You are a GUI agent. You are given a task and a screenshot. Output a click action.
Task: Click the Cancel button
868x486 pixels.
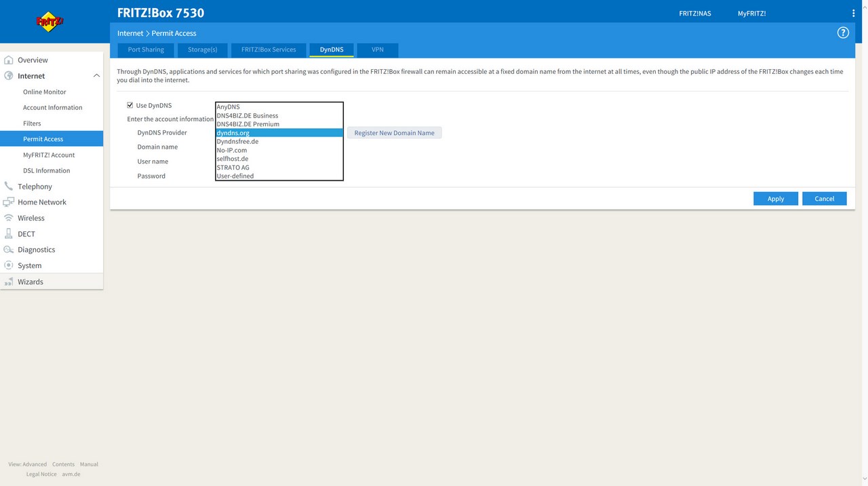825,199
